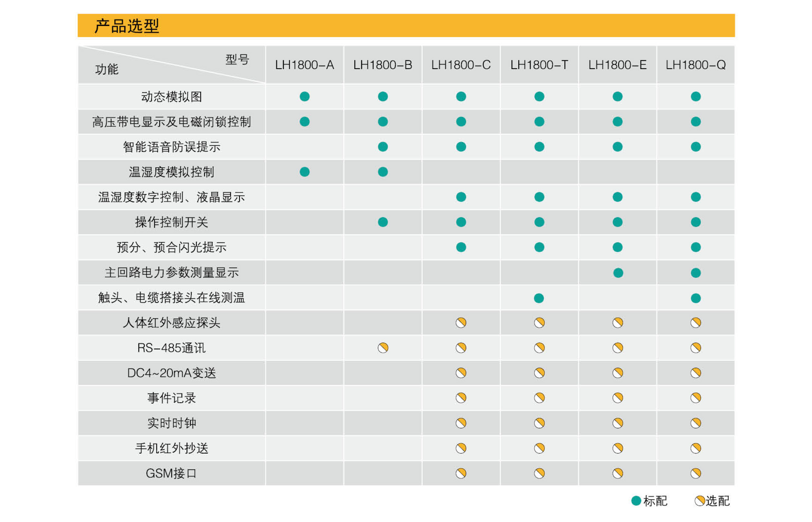This screenshot has height=522, width=812.
Task: Select the LH1800-Q column header
Action: 695,65
